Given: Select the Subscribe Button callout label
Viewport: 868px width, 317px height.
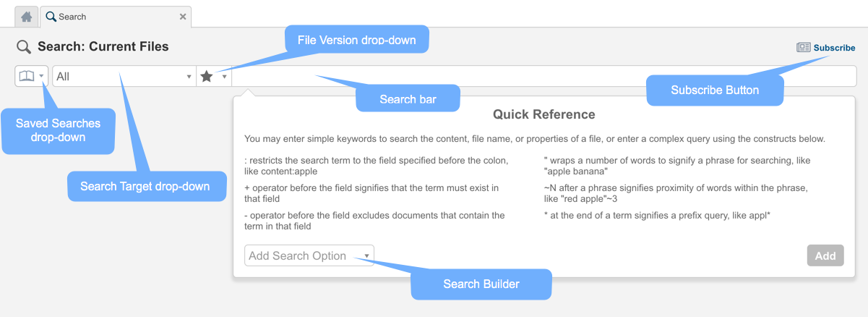Looking at the screenshot, I should pos(714,90).
